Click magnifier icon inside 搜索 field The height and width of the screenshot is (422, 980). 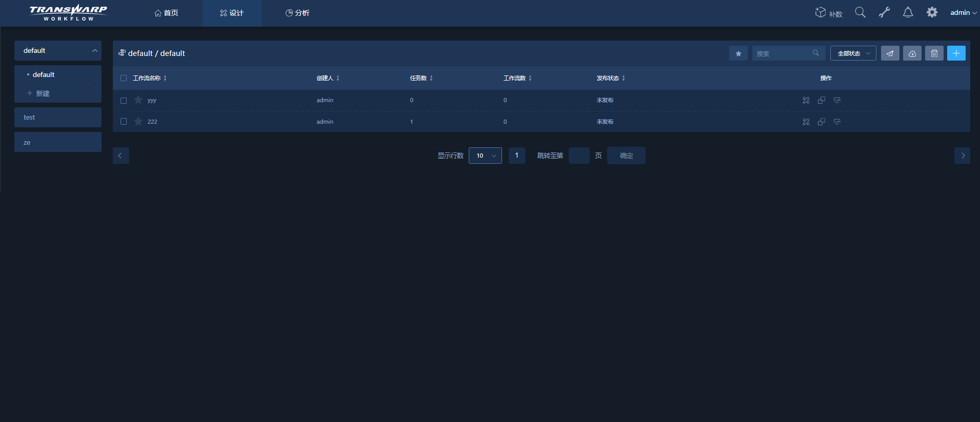815,53
